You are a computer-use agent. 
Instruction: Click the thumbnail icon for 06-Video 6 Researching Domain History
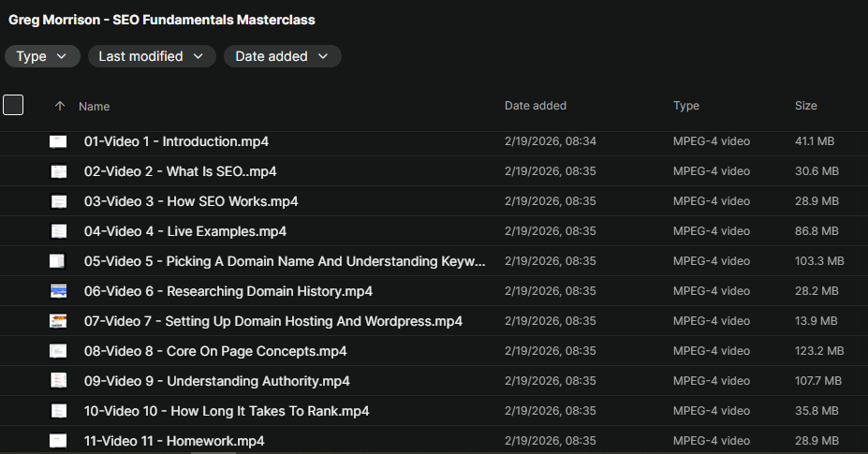58,291
